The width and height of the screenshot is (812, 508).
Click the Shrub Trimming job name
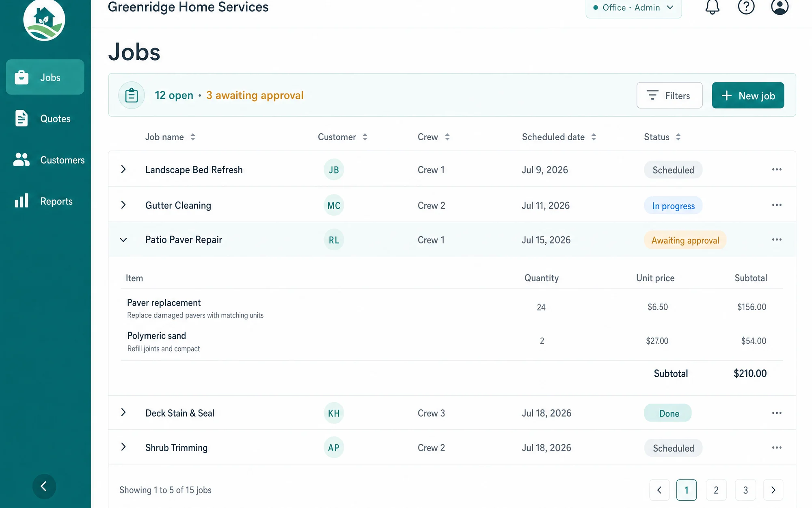pos(176,448)
